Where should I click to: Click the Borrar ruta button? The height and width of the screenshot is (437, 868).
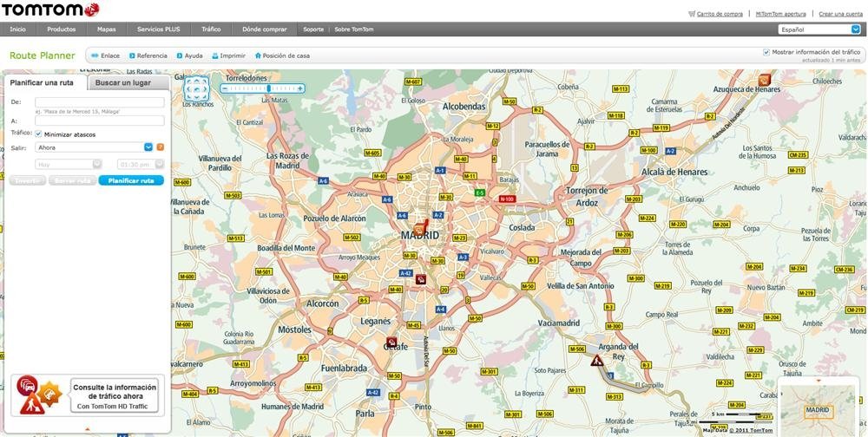[x=73, y=180]
